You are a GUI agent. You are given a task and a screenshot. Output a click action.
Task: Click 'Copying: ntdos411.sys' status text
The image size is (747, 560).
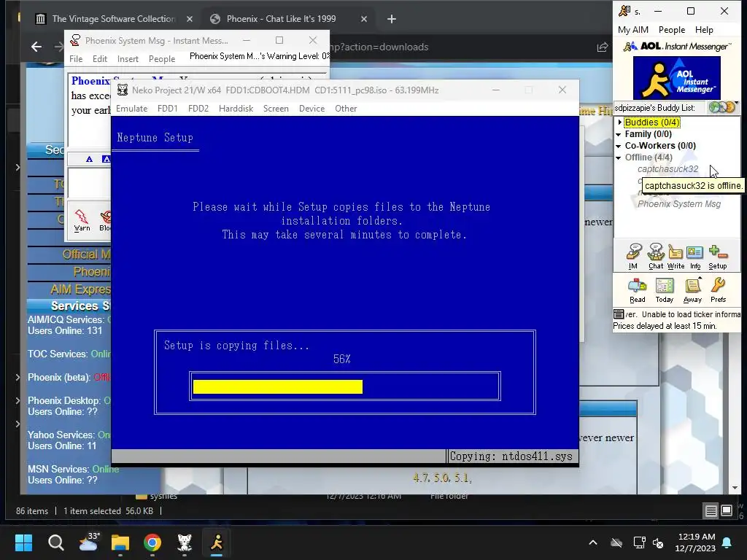[511, 456]
